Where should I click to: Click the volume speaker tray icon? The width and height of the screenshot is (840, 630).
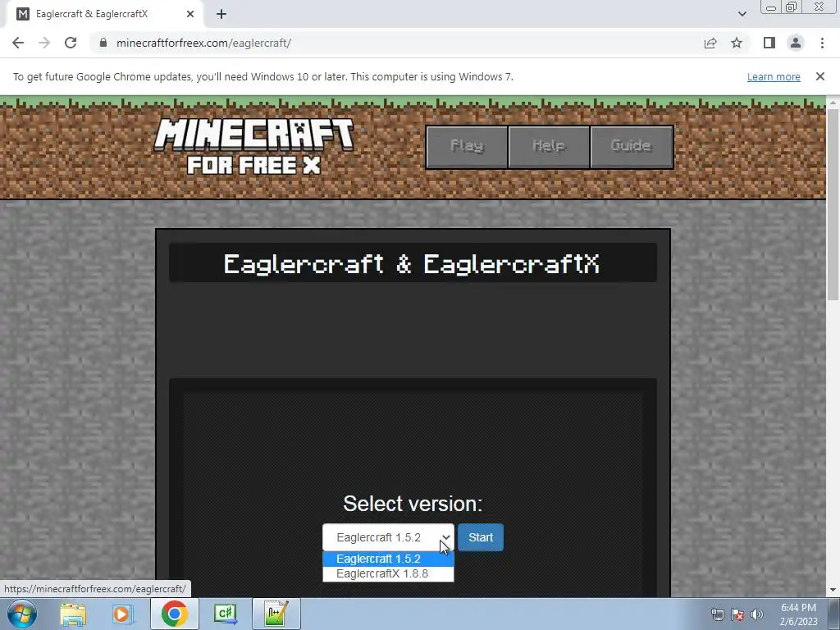coord(757,614)
